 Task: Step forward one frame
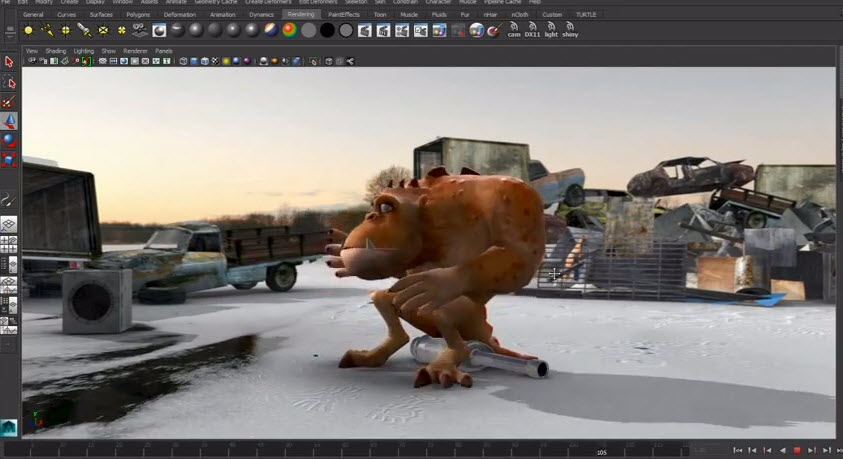pyautogui.click(x=827, y=450)
